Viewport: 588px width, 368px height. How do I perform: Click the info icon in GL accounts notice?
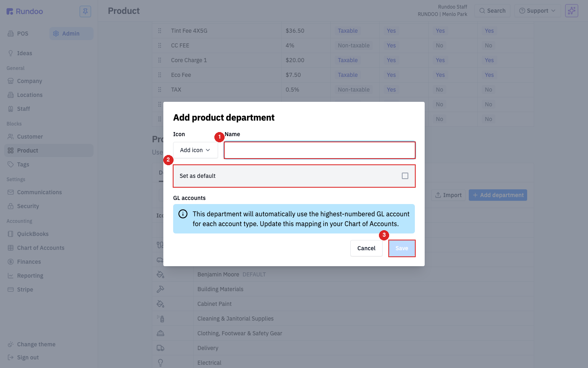point(183,214)
